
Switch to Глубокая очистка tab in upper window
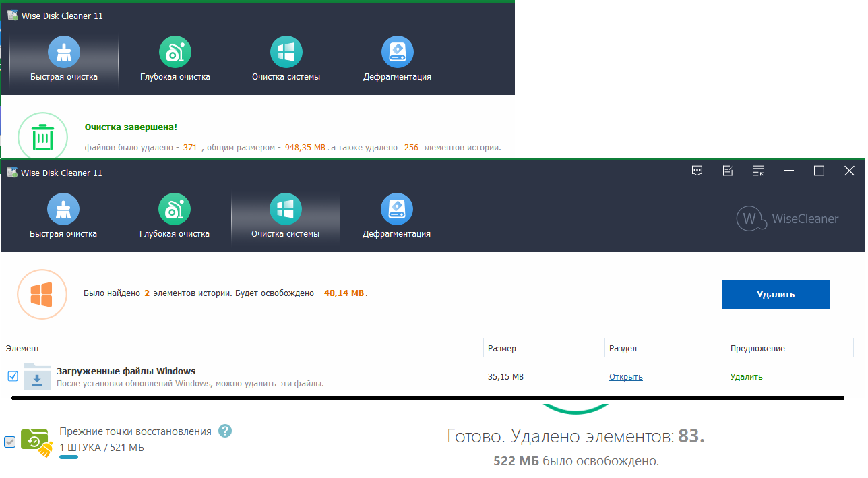click(x=175, y=77)
